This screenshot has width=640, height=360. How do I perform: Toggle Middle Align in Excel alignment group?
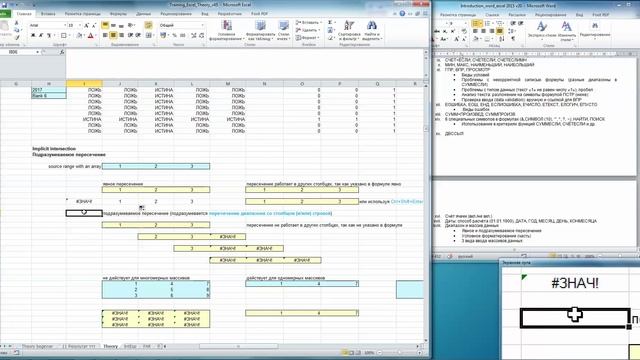(113, 25)
